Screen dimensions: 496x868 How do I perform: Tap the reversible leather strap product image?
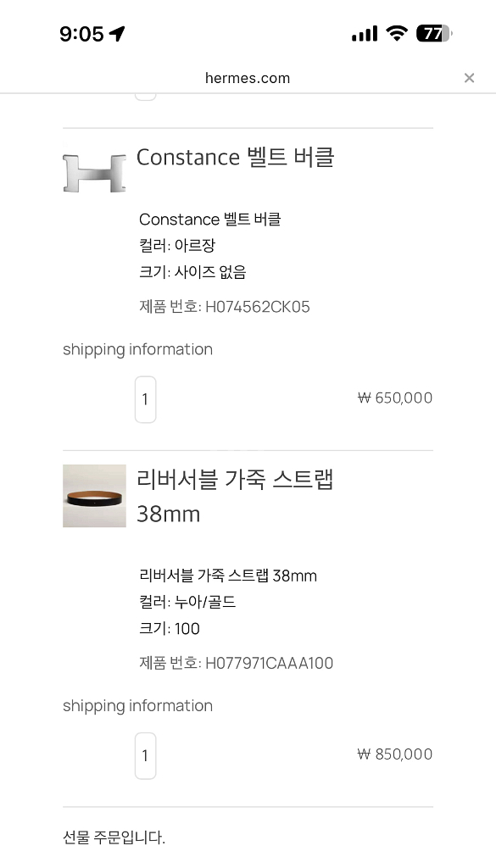pos(93,496)
